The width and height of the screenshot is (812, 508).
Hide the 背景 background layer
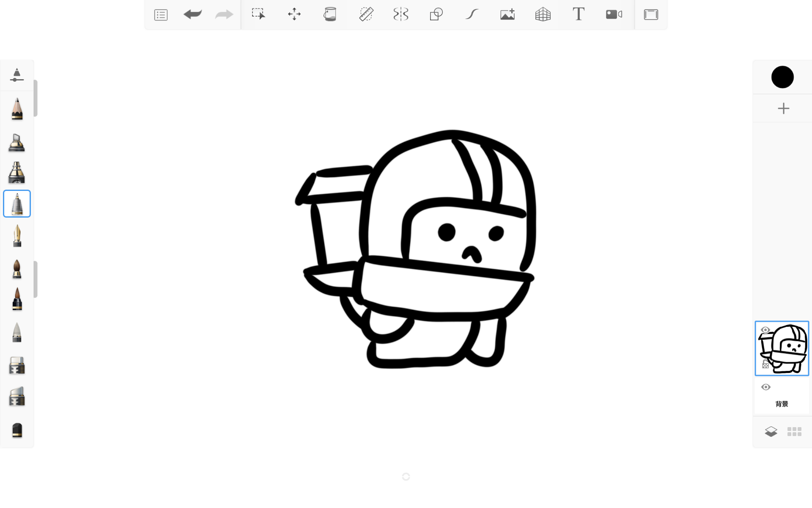coord(766,387)
